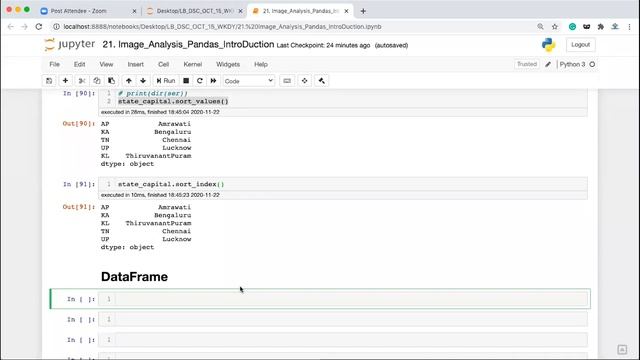The height and width of the screenshot is (360, 640).
Task: Open the Chrome three-dot menu
Action: pos(629,27)
